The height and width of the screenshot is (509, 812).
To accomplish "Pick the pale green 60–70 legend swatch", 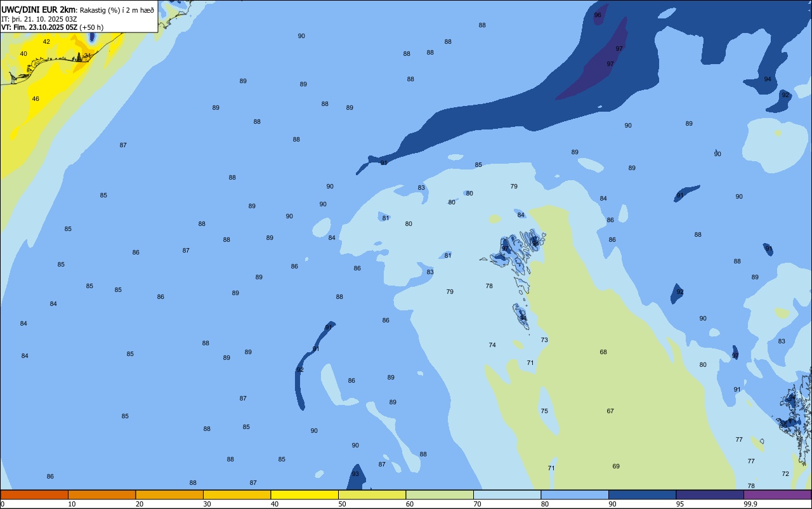I will tap(440, 494).
